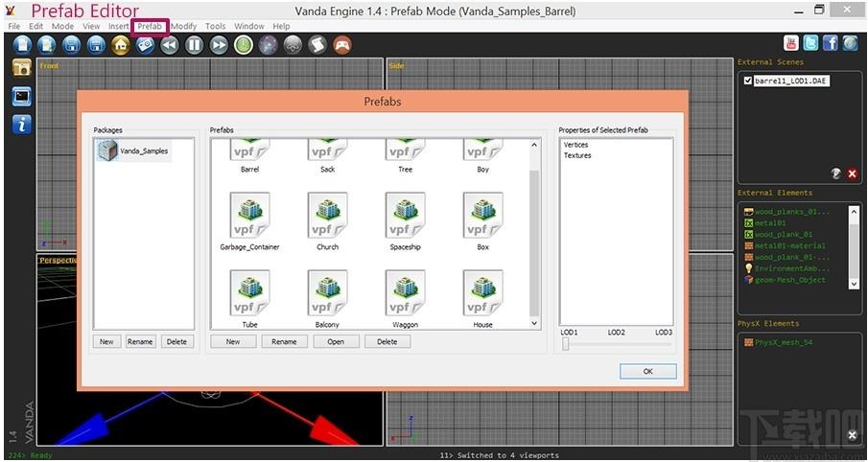Click the up arrow of the External Elements scrollbar
Screen dimensions: 868x462
pos(853,211)
